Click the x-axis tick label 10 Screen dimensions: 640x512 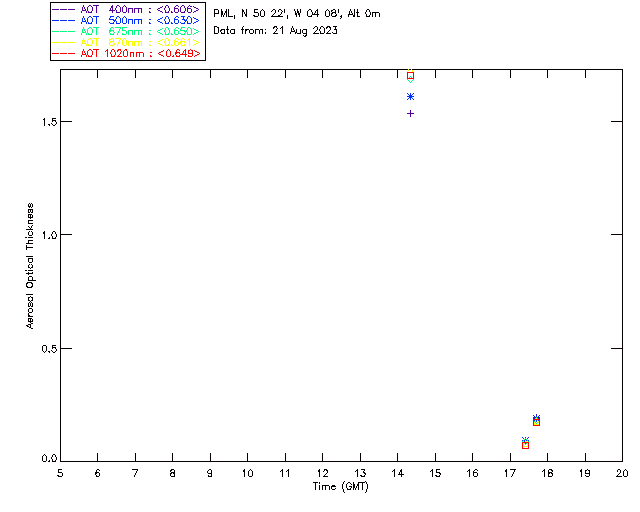(247, 474)
